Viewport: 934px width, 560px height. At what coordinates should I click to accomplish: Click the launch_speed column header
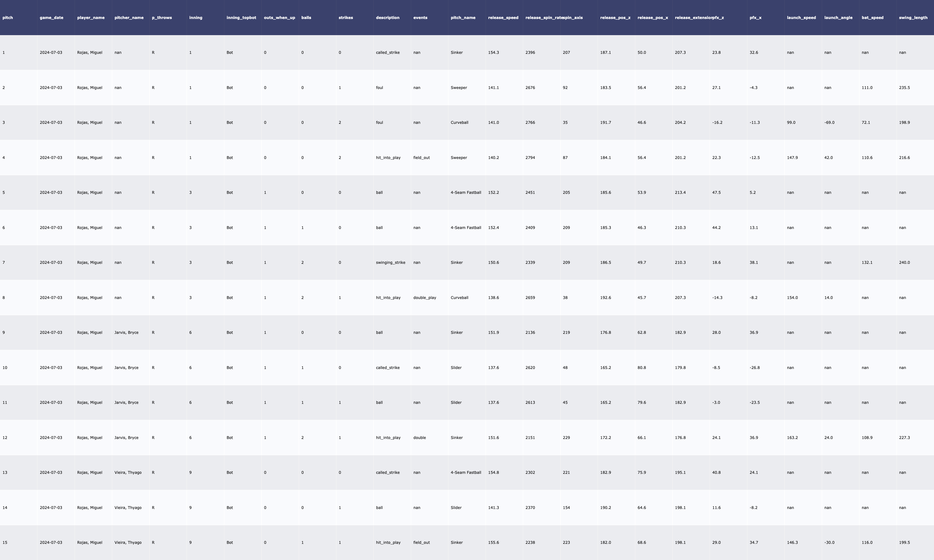click(801, 18)
